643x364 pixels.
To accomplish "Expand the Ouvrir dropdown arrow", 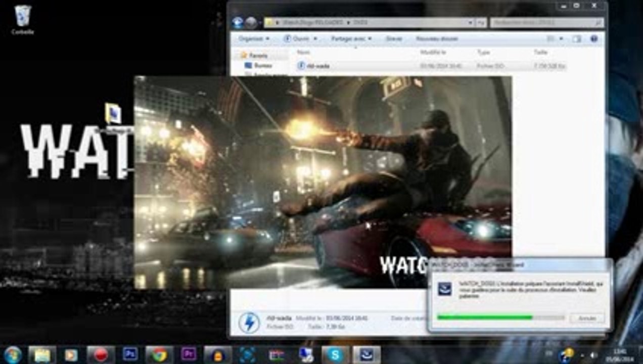I will (315, 38).
